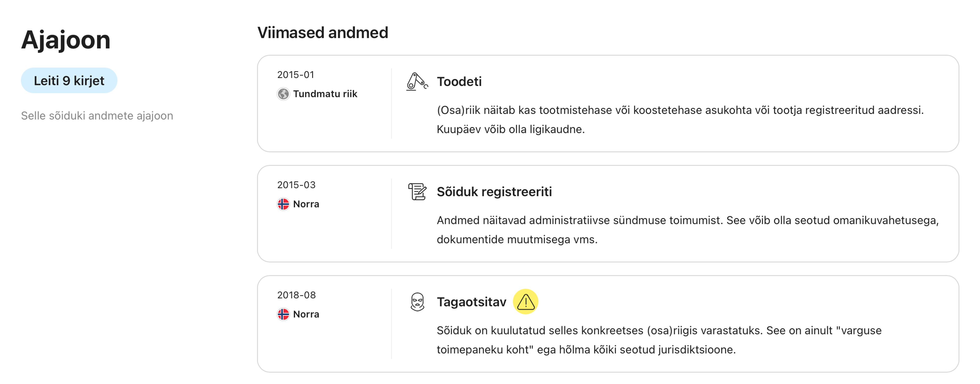Image resolution: width=980 pixels, height=384 pixels.
Task: Click 'Selle sõiduki andmete ajajoon' subtitle
Action: (97, 116)
